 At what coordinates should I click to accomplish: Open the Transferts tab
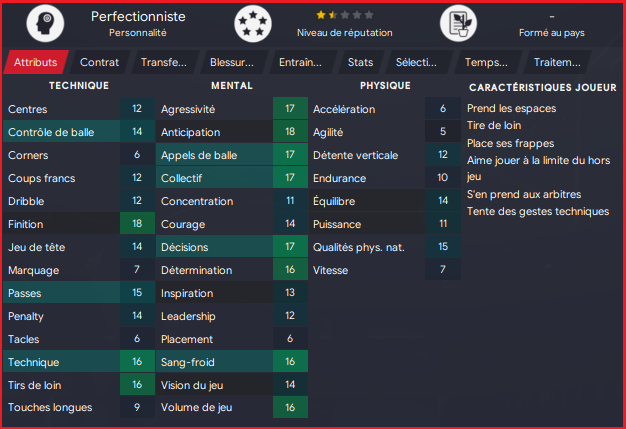pyautogui.click(x=163, y=62)
